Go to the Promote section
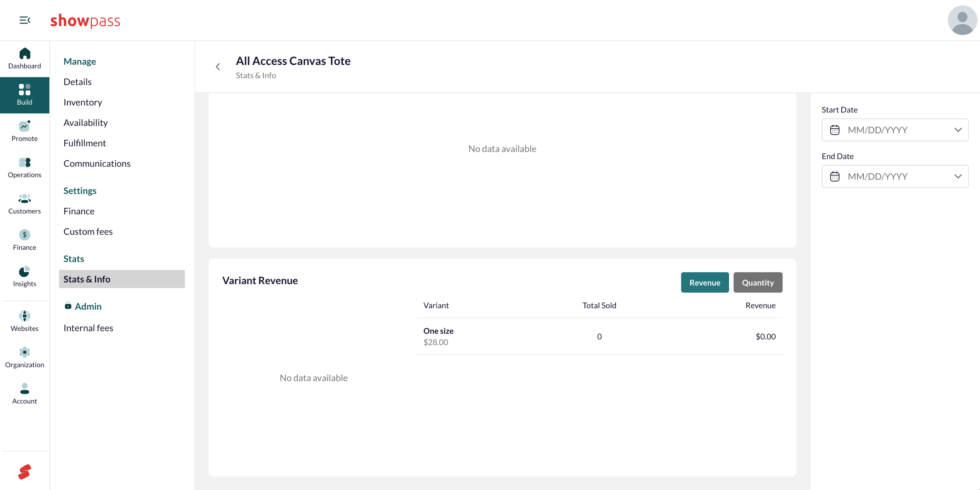Screen dimensions: 980x490 [25, 131]
